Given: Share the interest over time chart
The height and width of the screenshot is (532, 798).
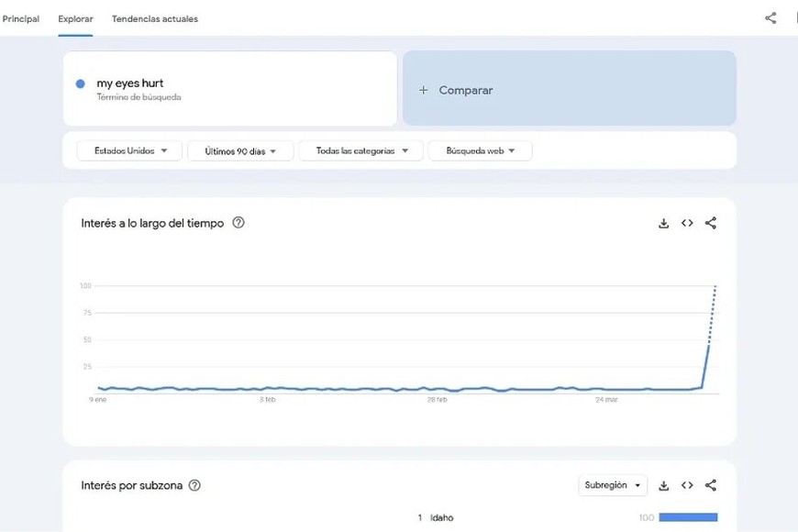Looking at the screenshot, I should point(711,223).
